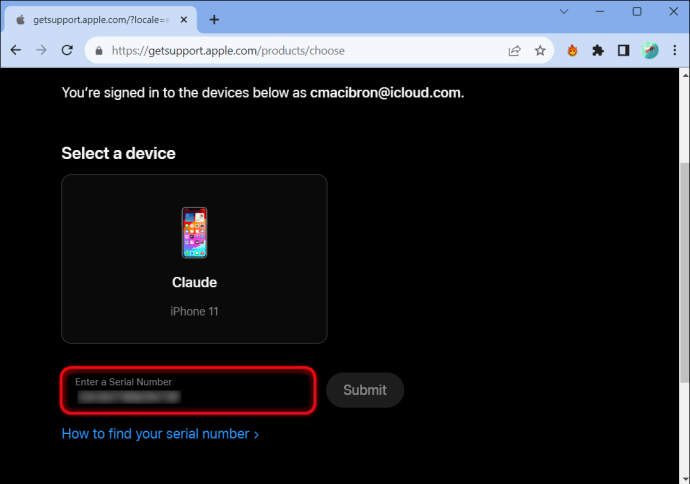This screenshot has height=484, width=690.
Task: Toggle the browser side panel
Action: tap(623, 50)
